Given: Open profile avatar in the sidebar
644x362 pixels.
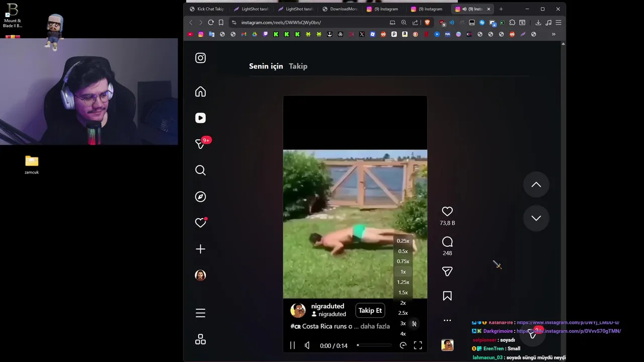Looking at the screenshot, I should (200, 275).
